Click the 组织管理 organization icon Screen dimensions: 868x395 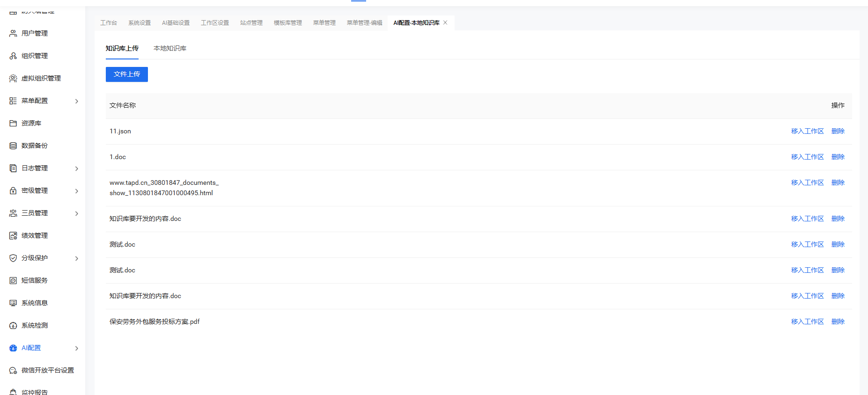pos(13,56)
